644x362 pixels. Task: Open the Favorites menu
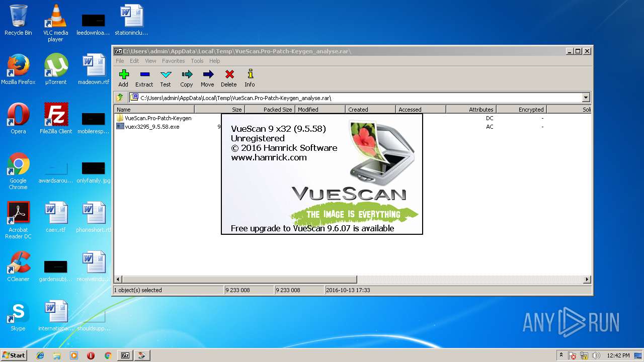[173, 61]
